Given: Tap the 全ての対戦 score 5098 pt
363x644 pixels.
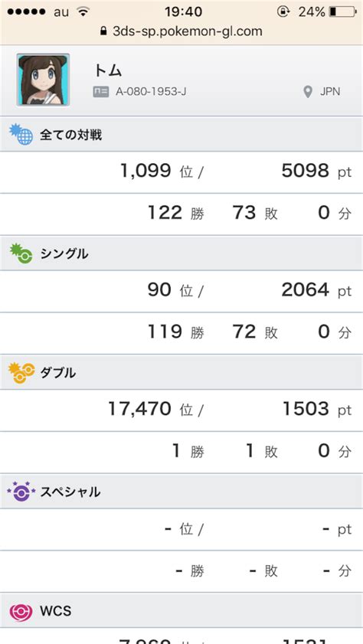Looking at the screenshot, I should click(316, 171).
